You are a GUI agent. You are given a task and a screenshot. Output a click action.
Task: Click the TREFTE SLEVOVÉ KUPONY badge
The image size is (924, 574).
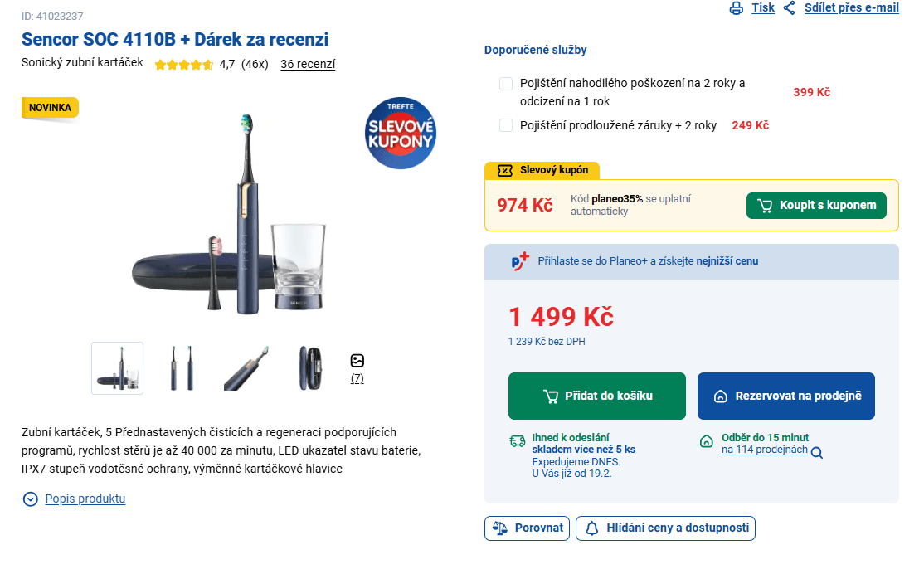(401, 133)
